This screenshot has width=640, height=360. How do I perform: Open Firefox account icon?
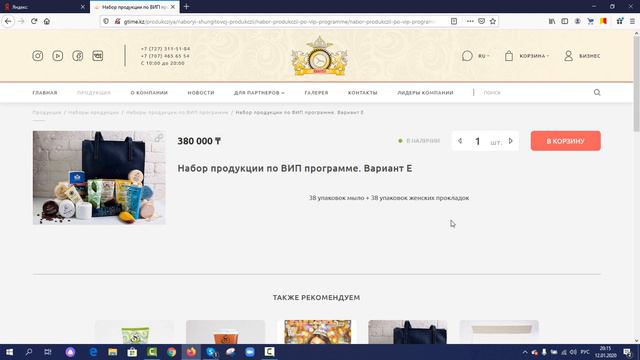(x=577, y=21)
